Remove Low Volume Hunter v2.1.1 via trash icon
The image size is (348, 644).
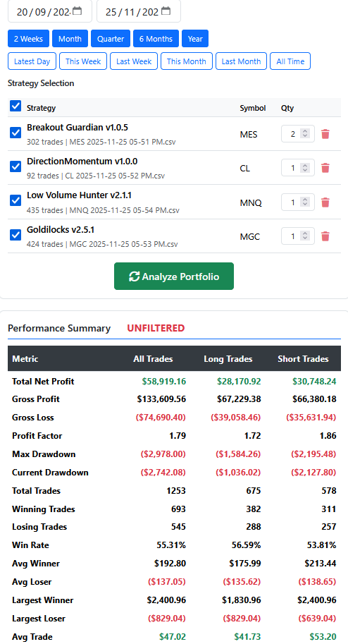(x=325, y=202)
